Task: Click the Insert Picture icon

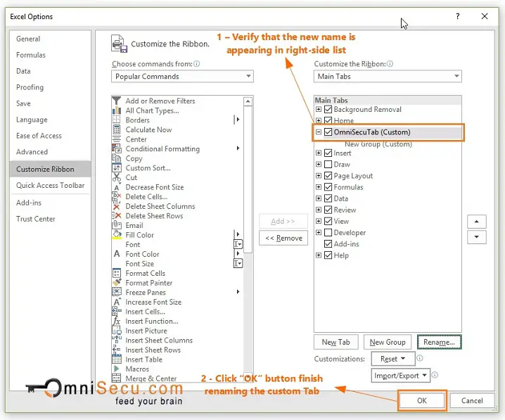Action: pos(116,331)
